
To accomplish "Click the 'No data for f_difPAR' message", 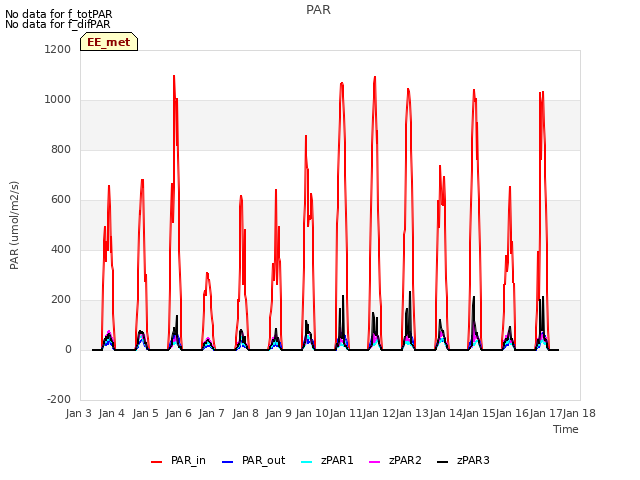I will 58,24.
